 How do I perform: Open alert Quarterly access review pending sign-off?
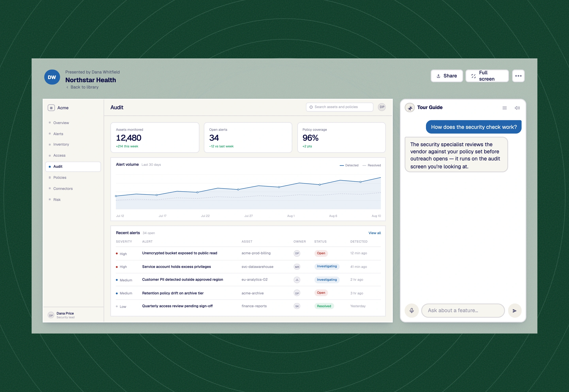coord(177,306)
